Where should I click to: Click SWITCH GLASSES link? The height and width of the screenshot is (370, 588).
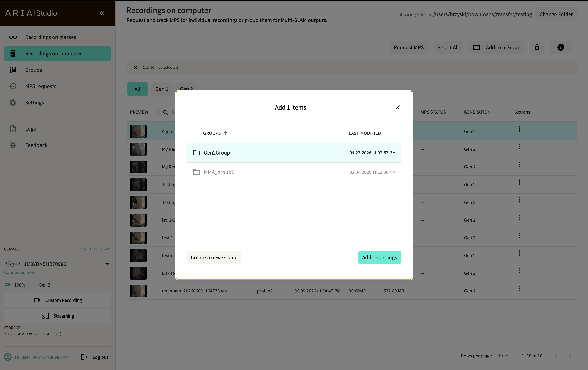click(x=96, y=249)
